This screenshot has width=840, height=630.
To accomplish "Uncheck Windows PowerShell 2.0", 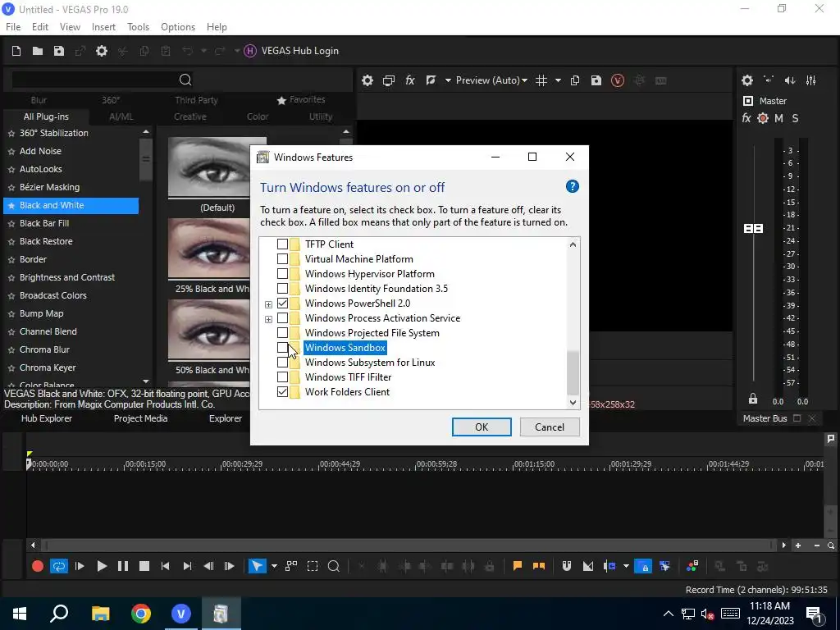I will [282, 304].
